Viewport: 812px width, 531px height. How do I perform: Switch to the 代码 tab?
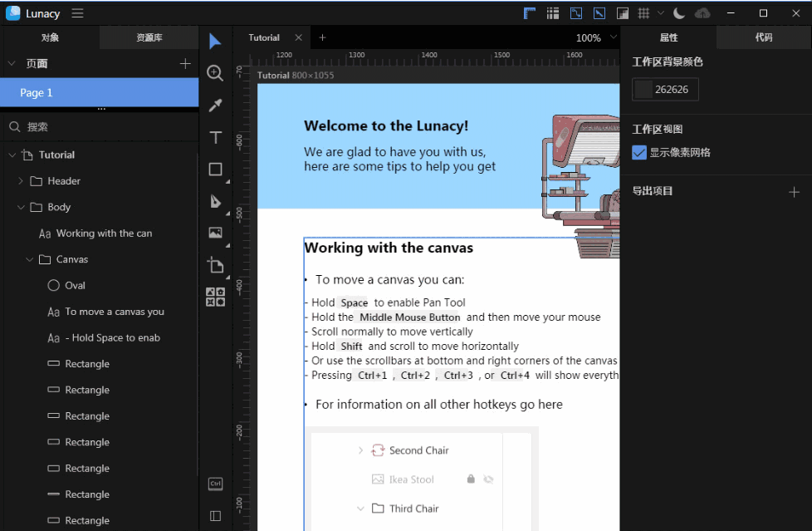click(x=764, y=37)
